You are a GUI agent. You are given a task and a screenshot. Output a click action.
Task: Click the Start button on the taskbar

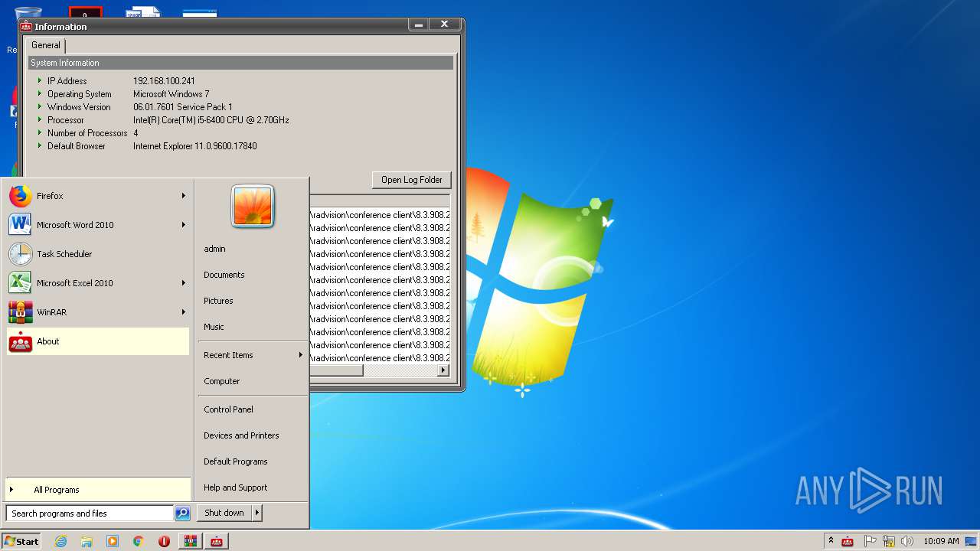point(21,541)
